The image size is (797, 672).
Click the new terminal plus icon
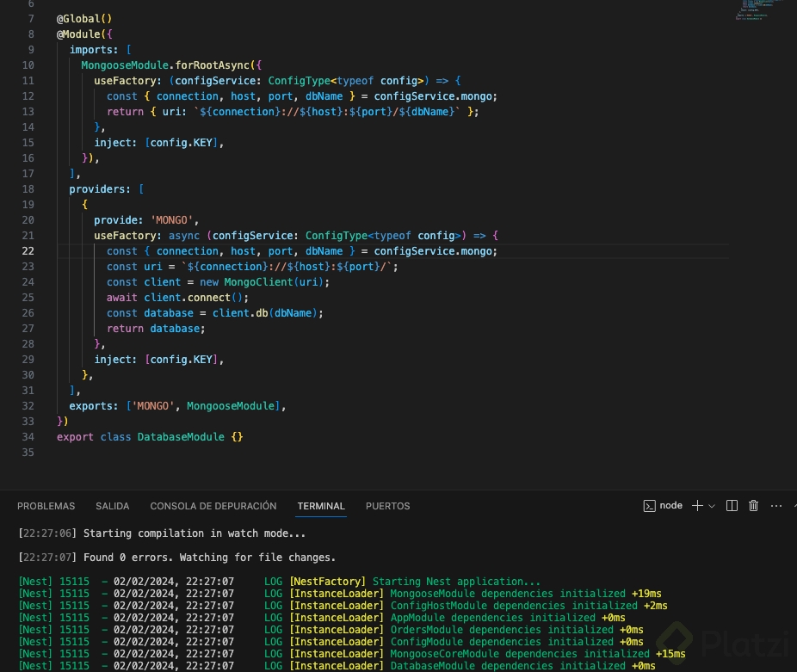pos(698,506)
